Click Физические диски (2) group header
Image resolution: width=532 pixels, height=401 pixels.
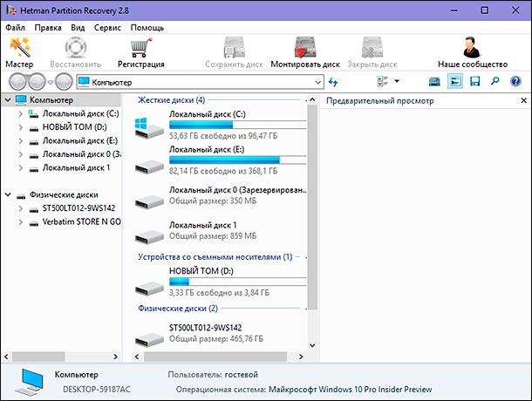coord(178,309)
